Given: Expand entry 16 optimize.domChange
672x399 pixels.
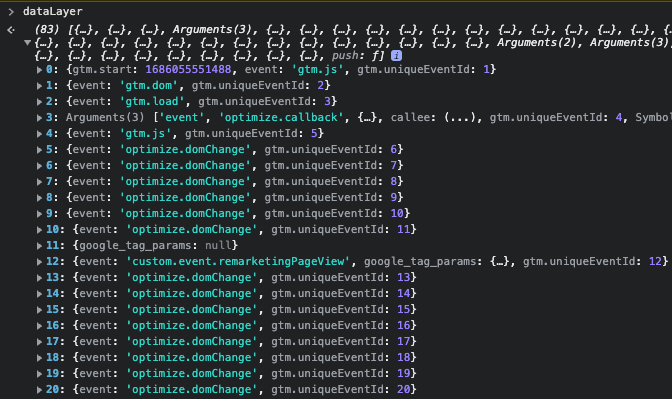Looking at the screenshot, I should click(x=39, y=326).
